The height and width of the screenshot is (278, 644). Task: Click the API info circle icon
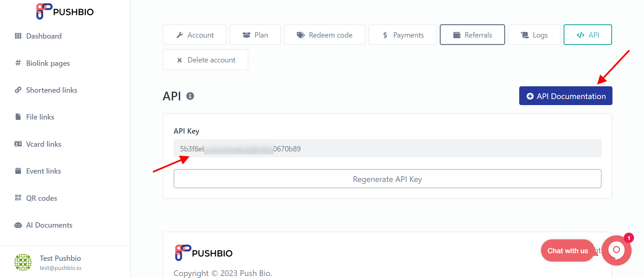pos(190,96)
